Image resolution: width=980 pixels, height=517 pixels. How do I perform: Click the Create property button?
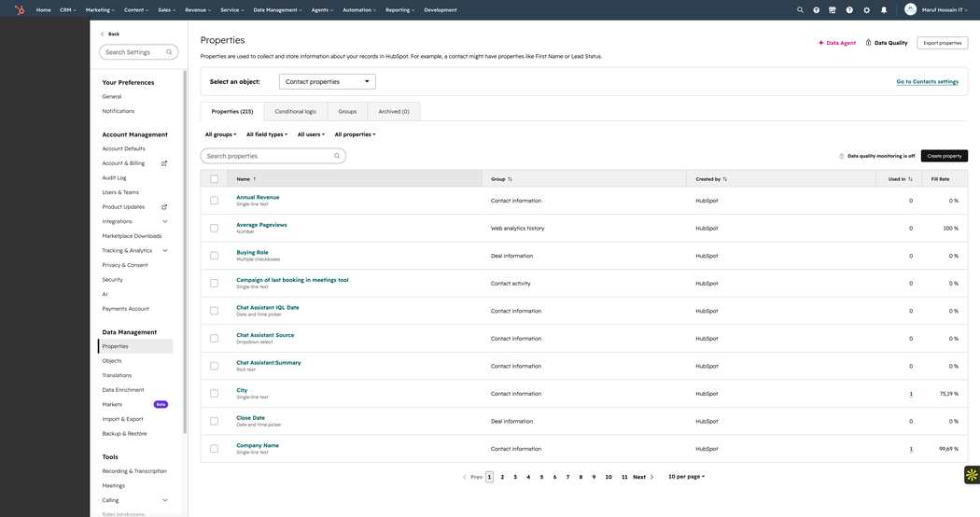coord(945,156)
